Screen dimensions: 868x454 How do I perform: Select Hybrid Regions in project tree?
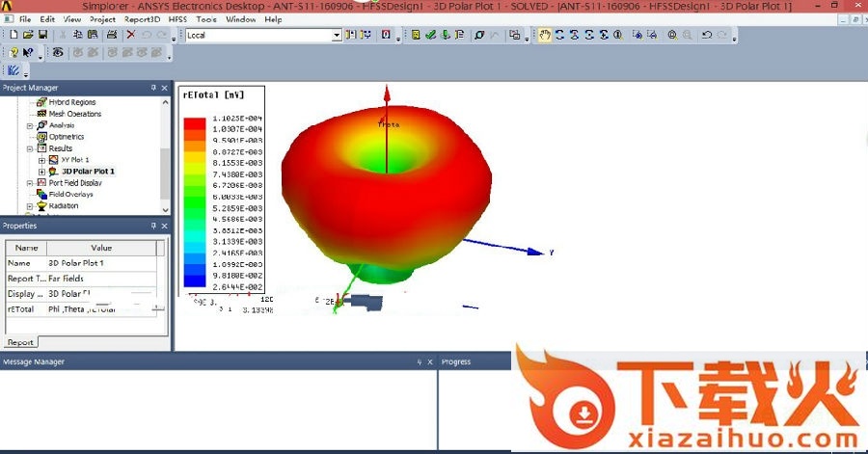point(72,102)
